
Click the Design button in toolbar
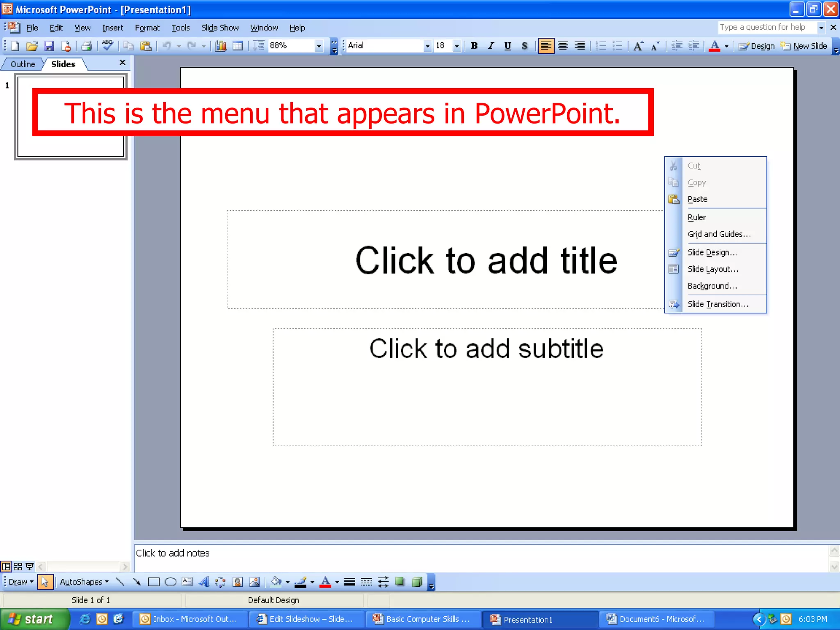[757, 46]
